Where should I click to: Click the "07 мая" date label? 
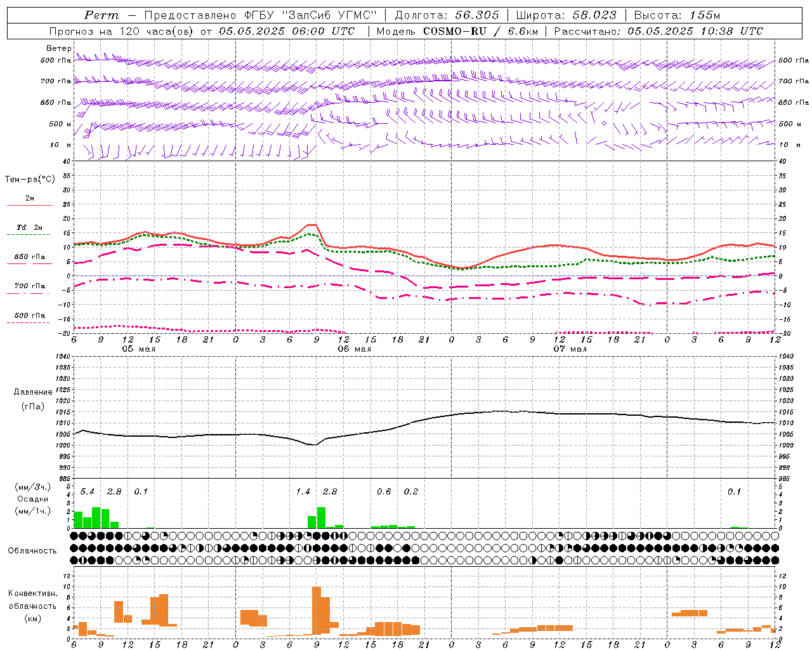pyautogui.click(x=570, y=349)
